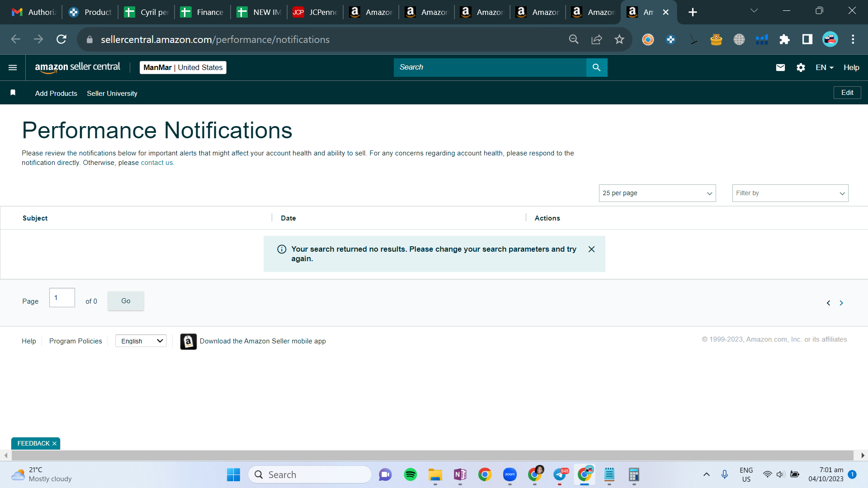Click the Help link in the footer
Image resolution: width=868 pixels, height=488 pixels.
click(x=29, y=341)
